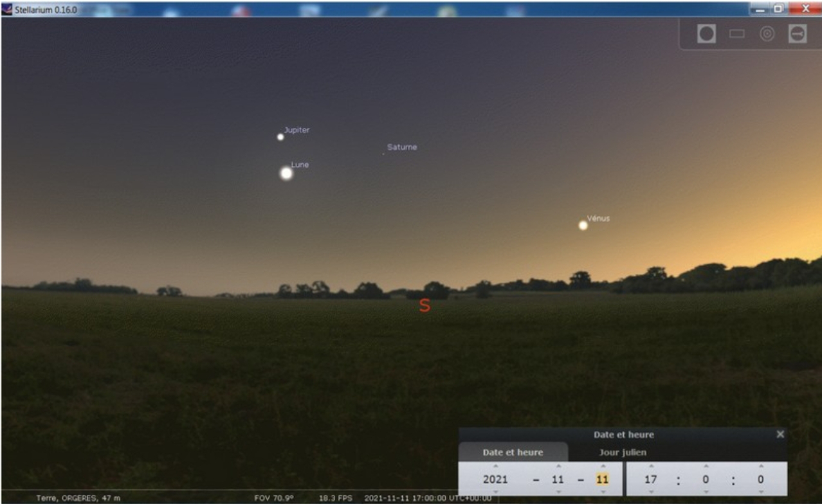Close the Date et heure panel
Screen dimensions: 822x504
click(780, 435)
